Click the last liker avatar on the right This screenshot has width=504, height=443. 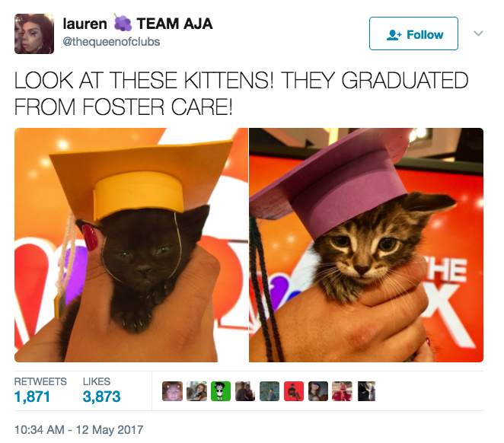367,391
